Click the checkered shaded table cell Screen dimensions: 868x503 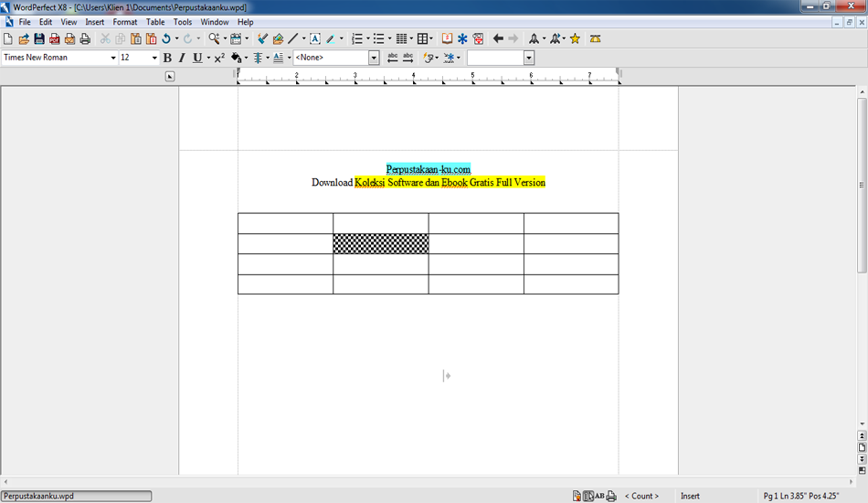[x=381, y=244]
